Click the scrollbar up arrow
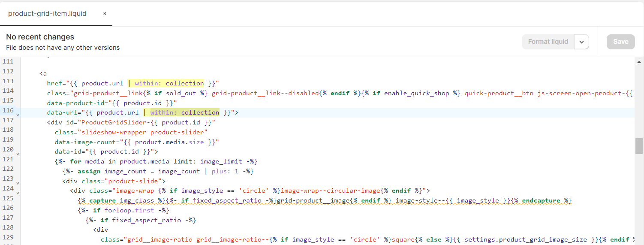This screenshot has height=245, width=644. (x=639, y=62)
